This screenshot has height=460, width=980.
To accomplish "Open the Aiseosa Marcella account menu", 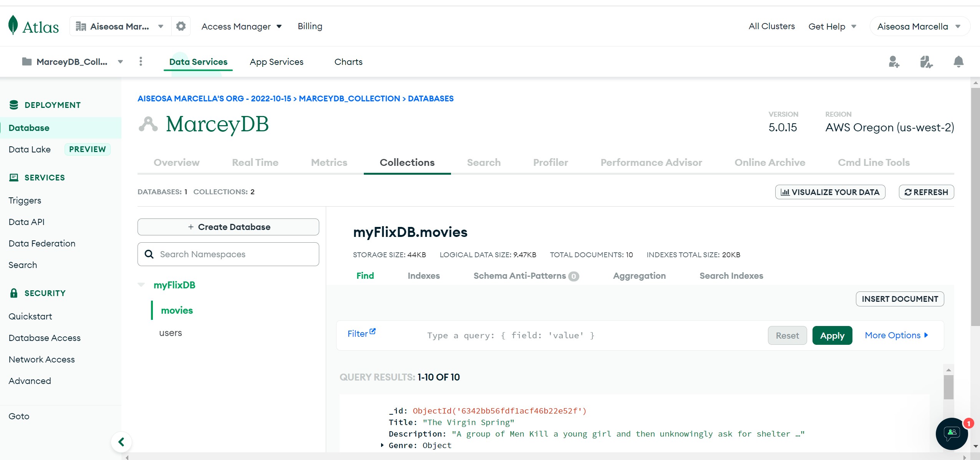I will [920, 26].
